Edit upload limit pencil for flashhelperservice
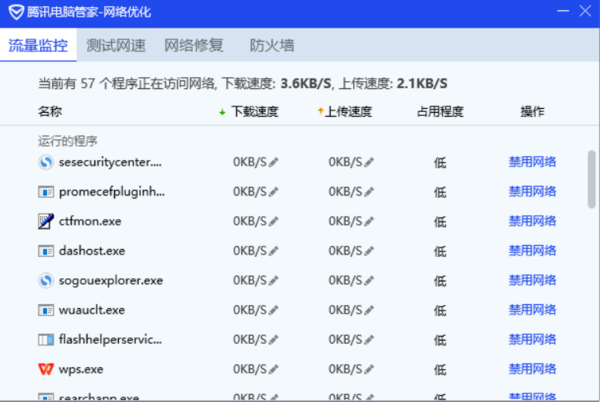600x402 pixels. (x=369, y=341)
